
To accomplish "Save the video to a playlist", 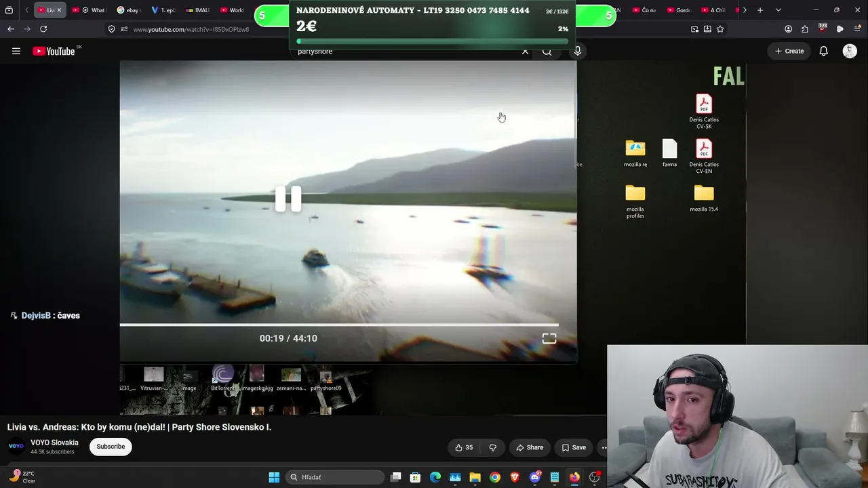I will click(x=574, y=447).
